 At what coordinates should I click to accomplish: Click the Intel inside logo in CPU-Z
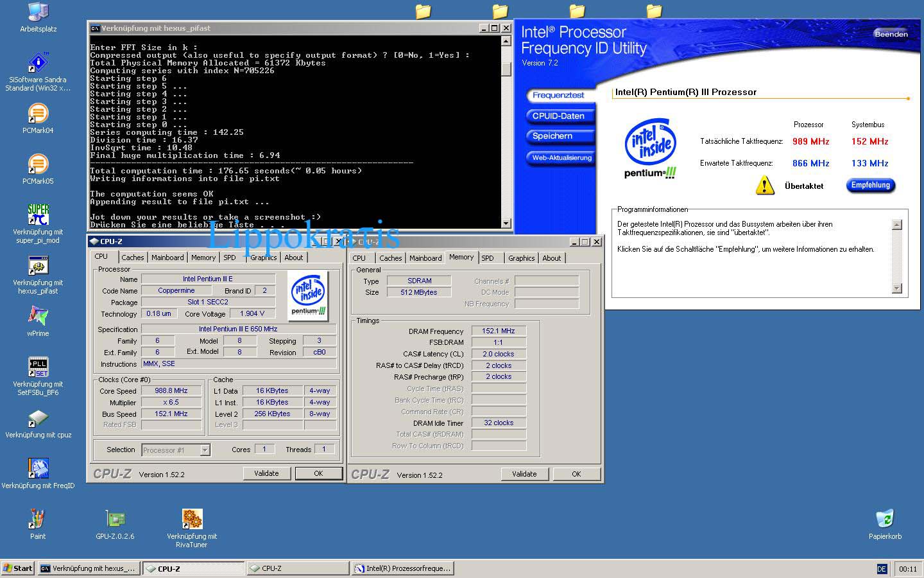308,296
